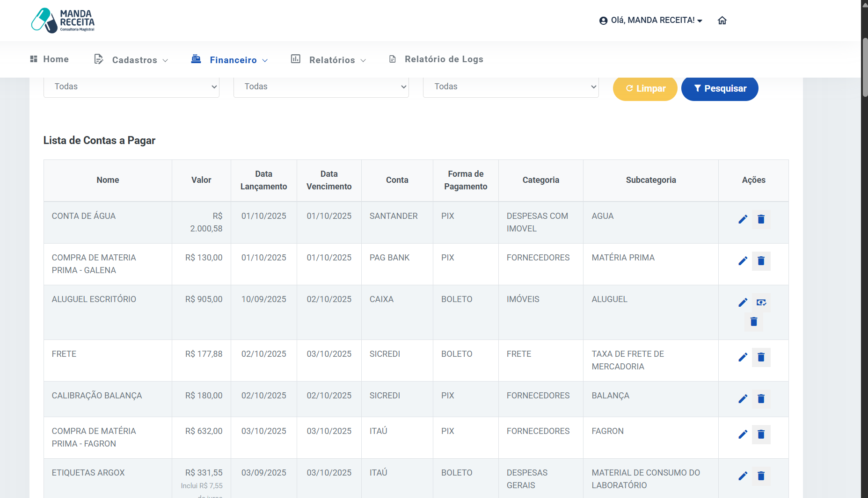Mark ALUGUEL ESCRITÓRIO as paid icon
The width and height of the screenshot is (868, 498).
click(x=761, y=303)
